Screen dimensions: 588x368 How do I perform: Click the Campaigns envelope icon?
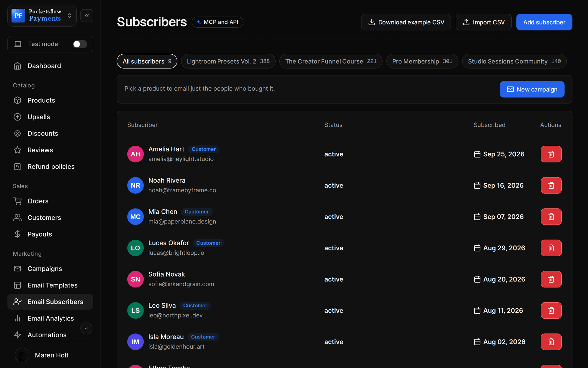[x=18, y=269]
